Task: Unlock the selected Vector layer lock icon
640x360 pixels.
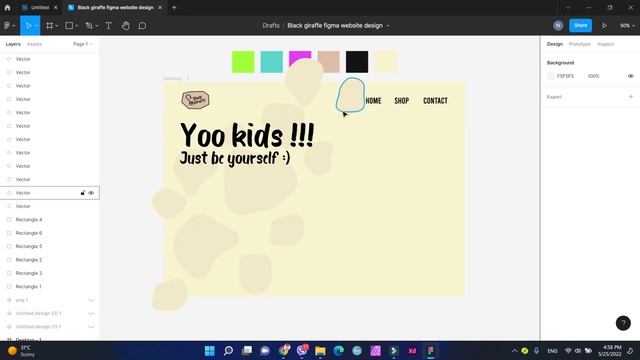Action: click(x=83, y=193)
